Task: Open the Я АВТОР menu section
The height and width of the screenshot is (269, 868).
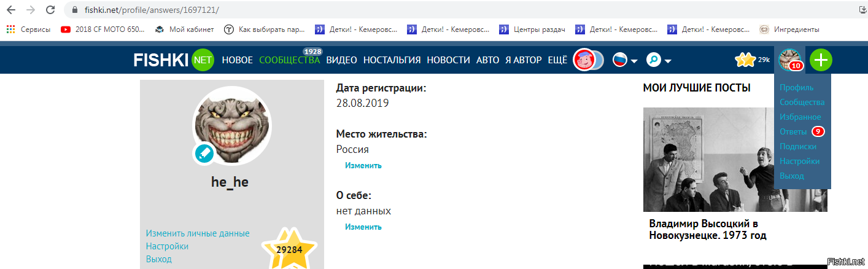Action: (x=524, y=60)
